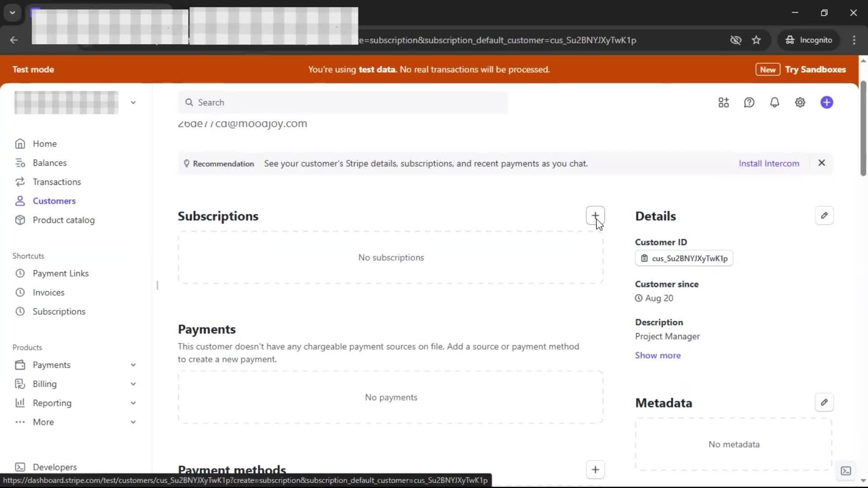The height and width of the screenshot is (488, 868).
Task: Dismiss the Intercom recommendation banner
Action: click(821, 163)
